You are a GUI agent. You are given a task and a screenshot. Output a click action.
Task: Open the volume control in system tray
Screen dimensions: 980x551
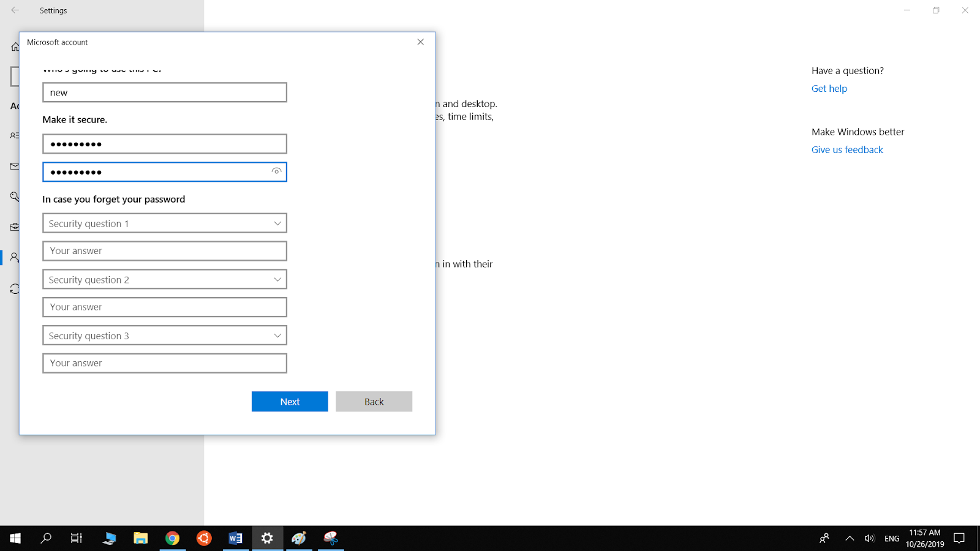[x=870, y=538]
